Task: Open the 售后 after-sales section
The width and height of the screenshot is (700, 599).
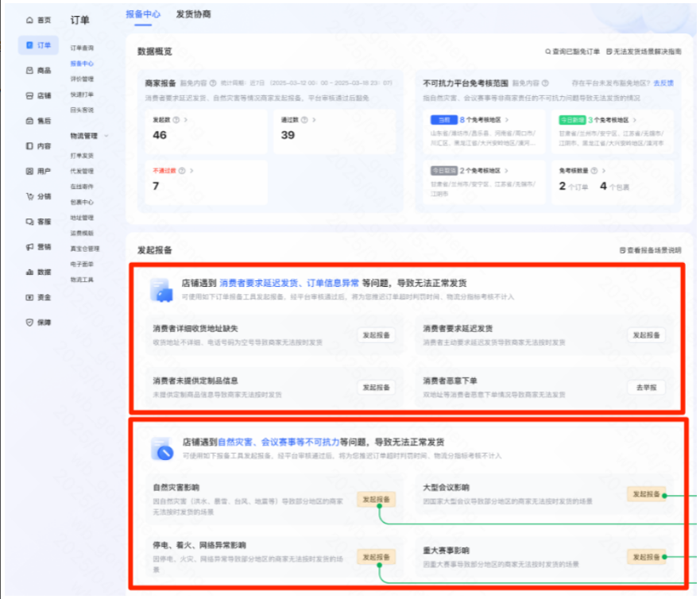Action: (38, 121)
